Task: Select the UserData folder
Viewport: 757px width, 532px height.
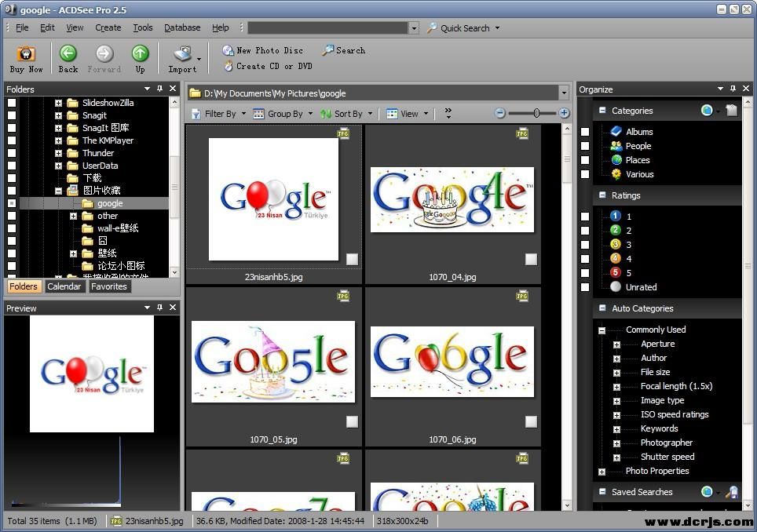Action: point(100,166)
